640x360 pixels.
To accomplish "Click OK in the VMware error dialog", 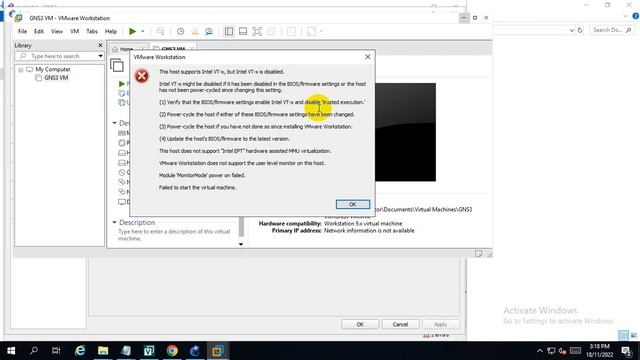I will coord(353,204).
